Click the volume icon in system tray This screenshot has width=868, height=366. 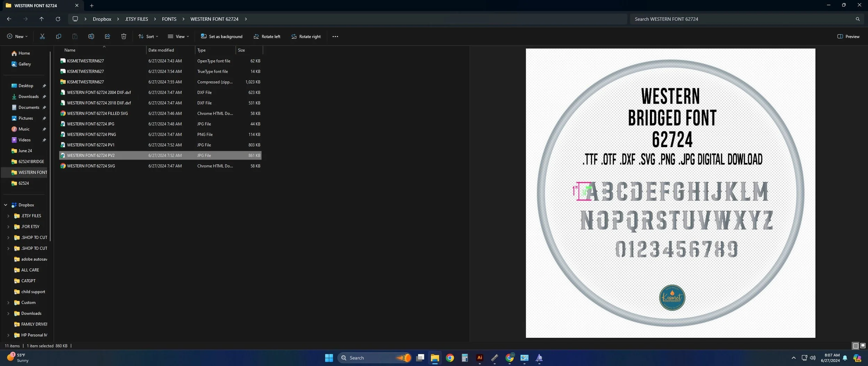pyautogui.click(x=812, y=358)
